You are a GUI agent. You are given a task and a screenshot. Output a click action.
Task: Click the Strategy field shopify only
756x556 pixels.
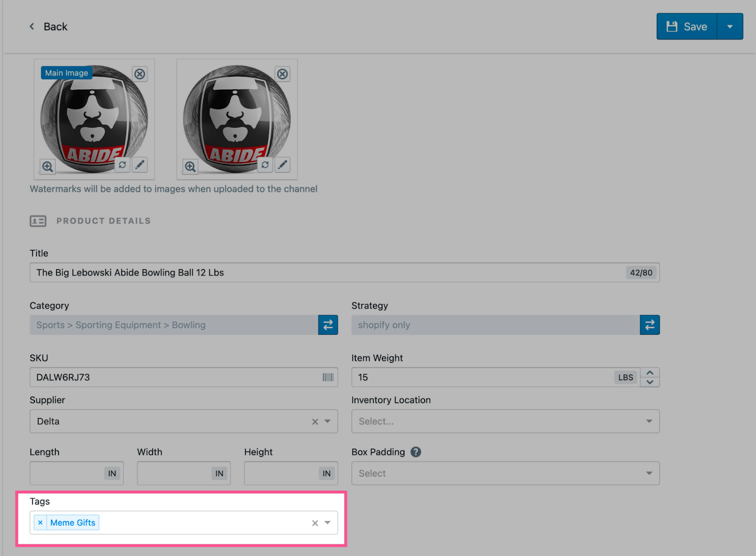point(496,325)
